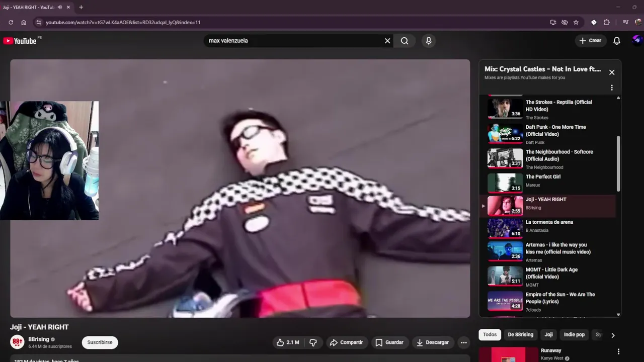The height and width of the screenshot is (362, 644).
Task: Click the install app icon in address bar
Action: (x=553, y=22)
